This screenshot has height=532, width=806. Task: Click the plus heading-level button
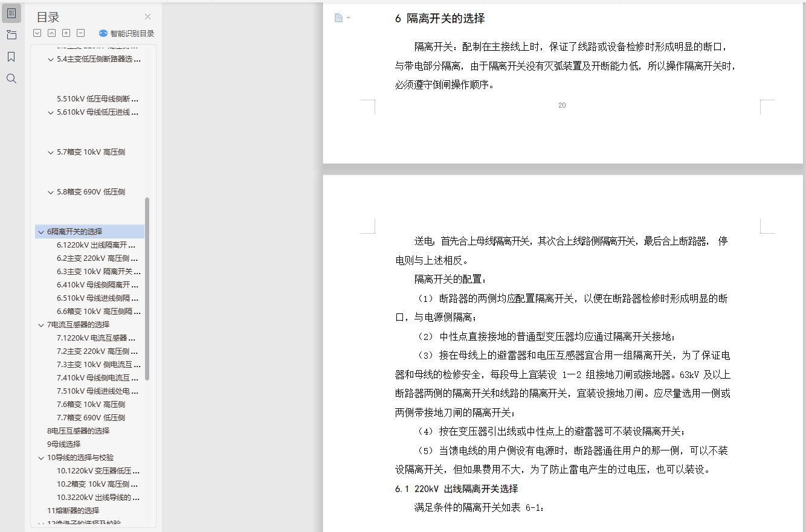coord(66,33)
